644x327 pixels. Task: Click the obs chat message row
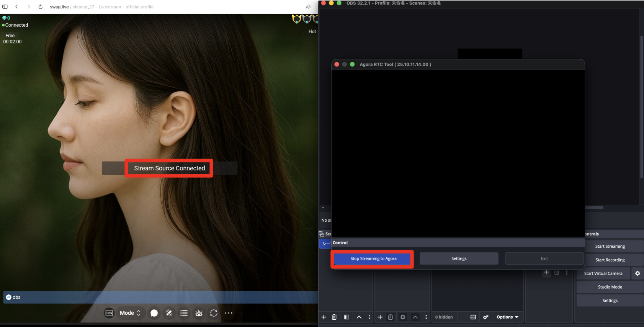point(160,297)
